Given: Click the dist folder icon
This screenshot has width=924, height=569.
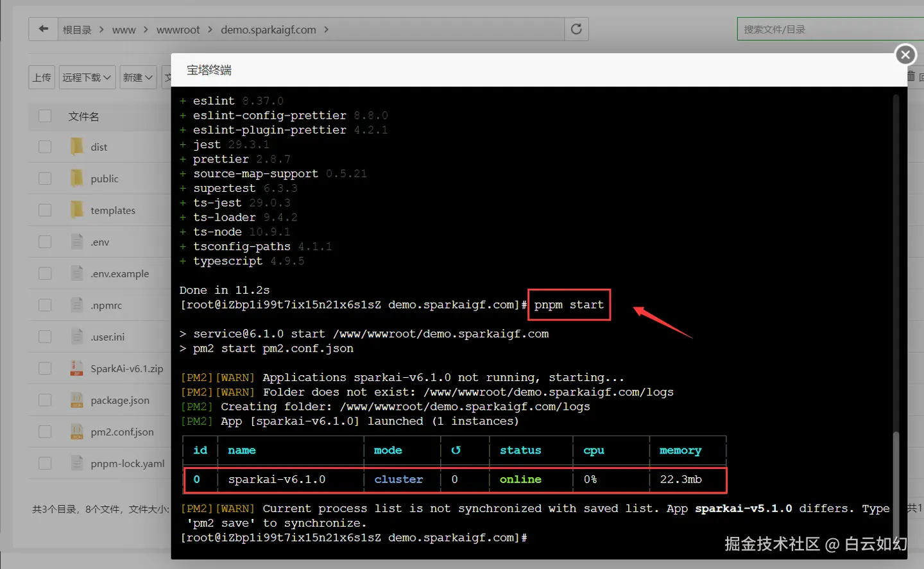Looking at the screenshot, I should (x=77, y=147).
